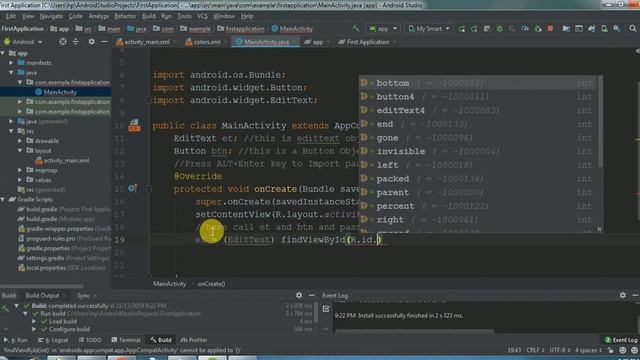The image size is (640, 360).
Task: Open the Android project view dropdown
Action: (x=23, y=42)
